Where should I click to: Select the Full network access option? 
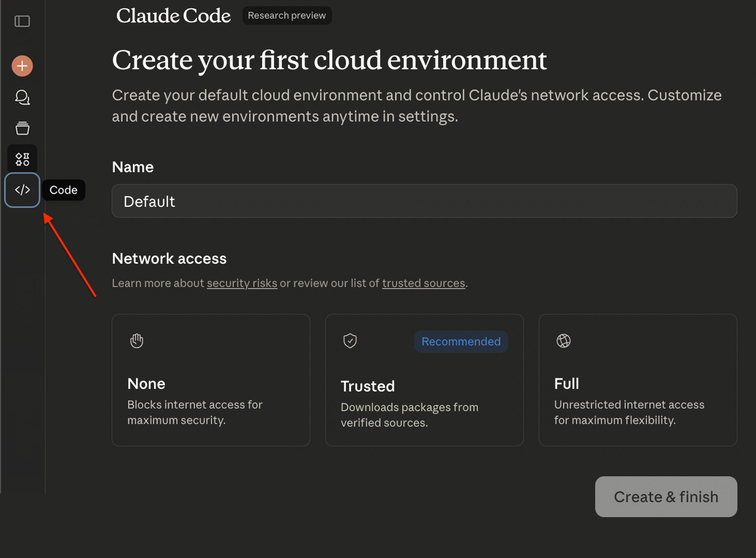638,380
